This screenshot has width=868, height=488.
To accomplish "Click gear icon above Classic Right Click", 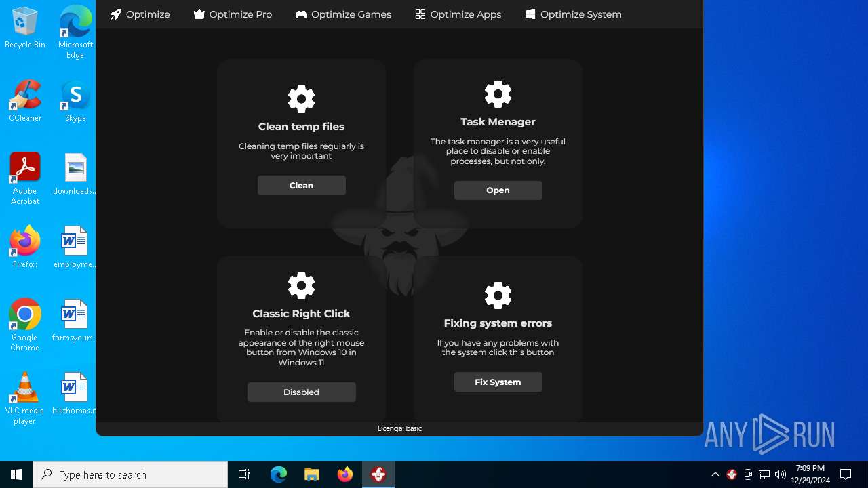I will pyautogui.click(x=302, y=286).
